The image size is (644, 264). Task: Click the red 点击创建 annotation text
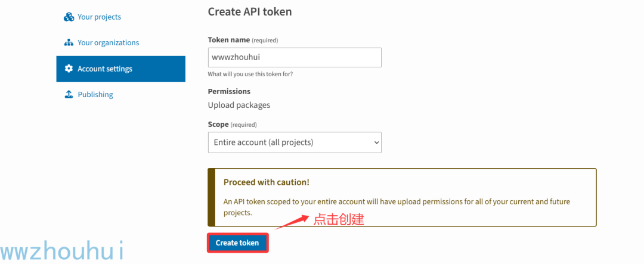339,219
